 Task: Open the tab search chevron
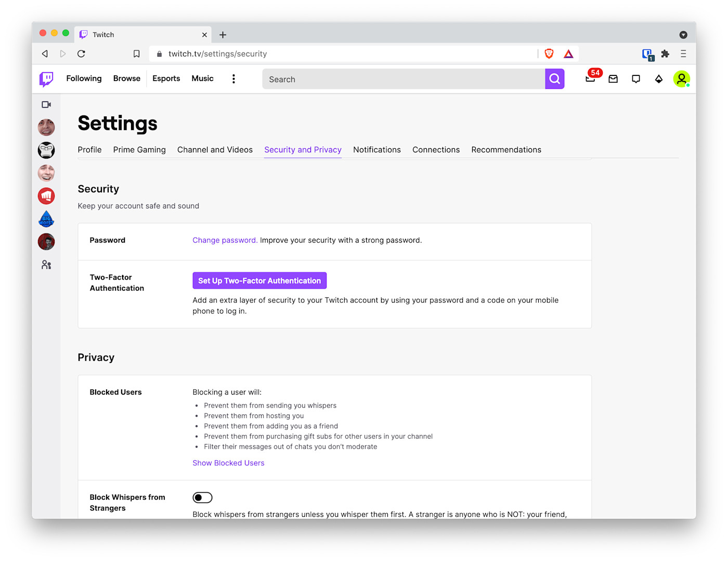tap(683, 34)
